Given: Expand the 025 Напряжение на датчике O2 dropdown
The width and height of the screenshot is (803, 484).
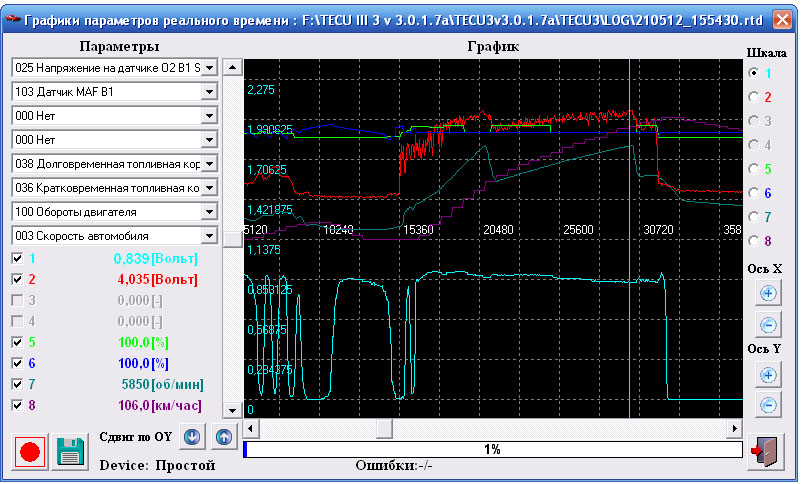Looking at the screenshot, I should pos(210,68).
